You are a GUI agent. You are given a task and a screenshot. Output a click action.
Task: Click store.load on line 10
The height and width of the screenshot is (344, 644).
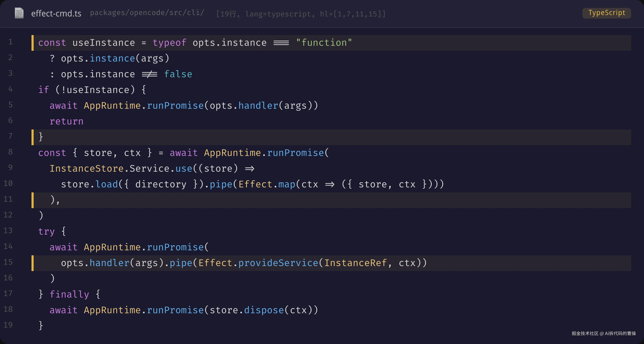[x=89, y=184]
